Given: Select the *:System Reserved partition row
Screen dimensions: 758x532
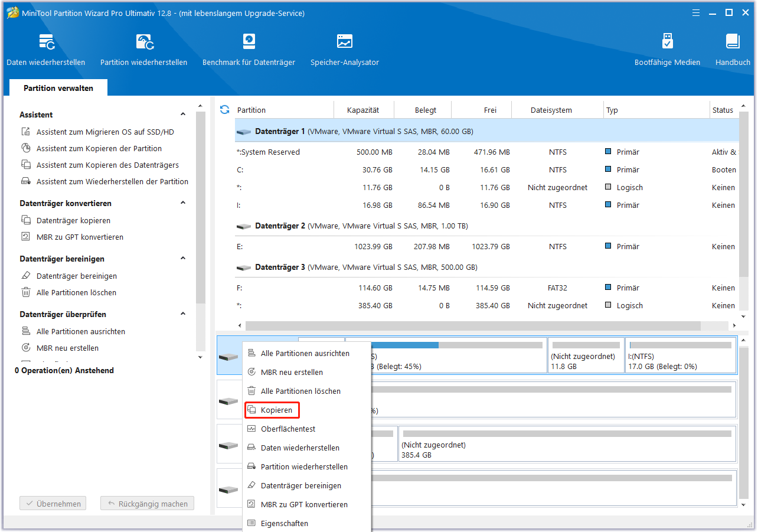Looking at the screenshot, I should 487,152.
